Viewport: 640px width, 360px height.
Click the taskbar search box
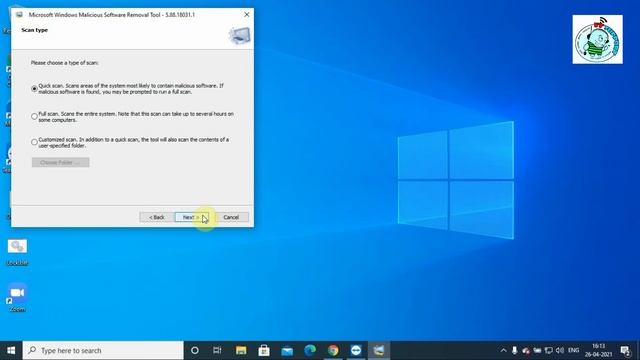(x=103, y=350)
